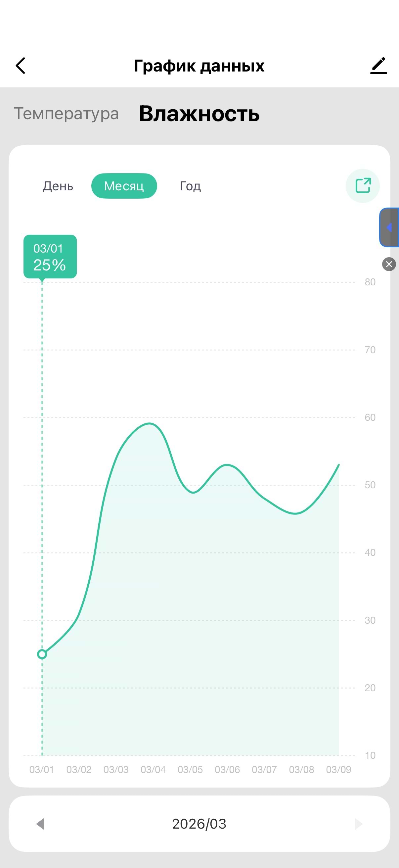Switch to the Температура tab
399x868 pixels.
[x=66, y=114]
